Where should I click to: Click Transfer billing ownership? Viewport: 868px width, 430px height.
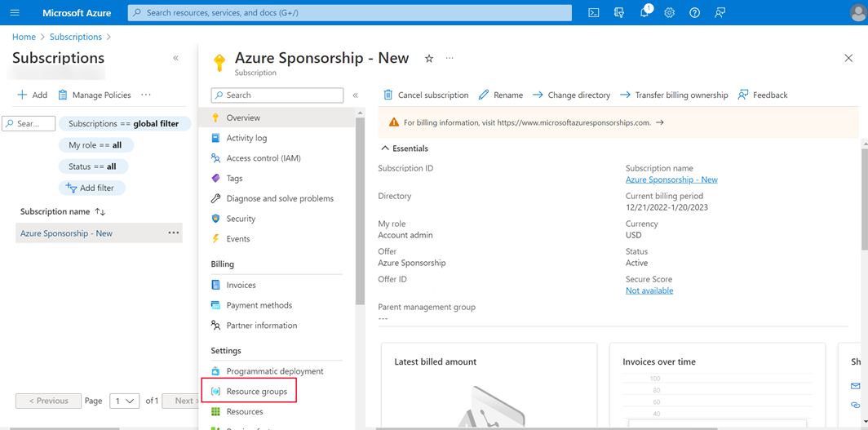pos(674,95)
